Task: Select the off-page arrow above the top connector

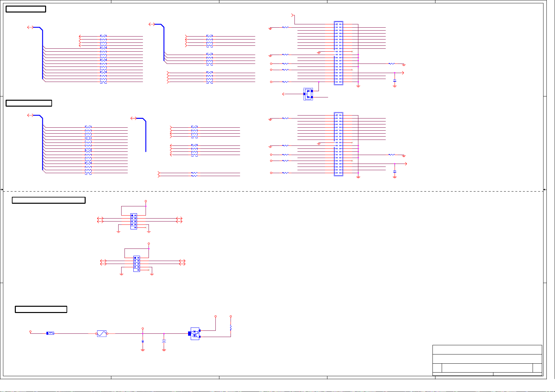Action: 293,15
